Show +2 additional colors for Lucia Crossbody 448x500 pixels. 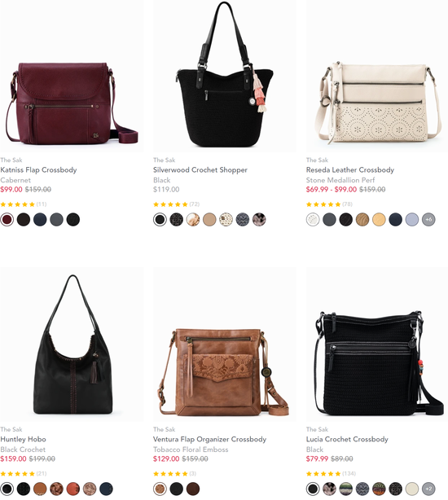point(428,489)
